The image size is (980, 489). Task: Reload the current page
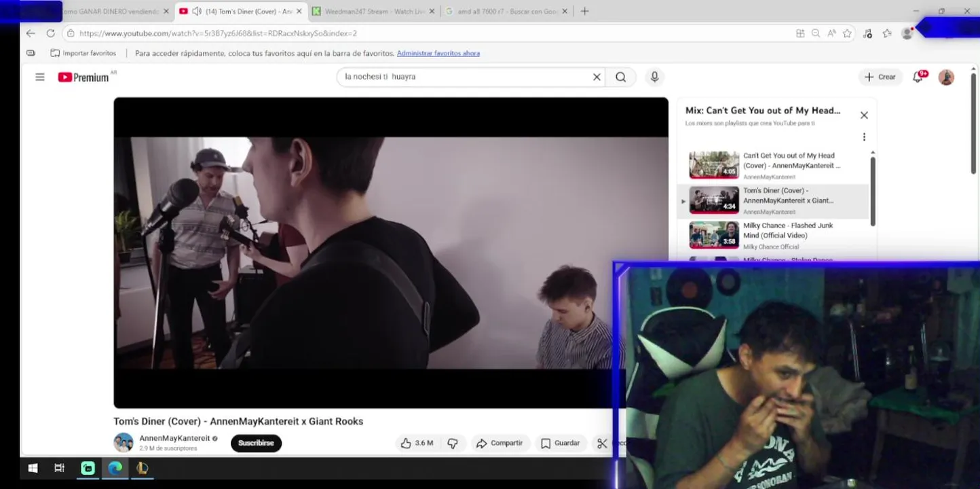coord(50,33)
